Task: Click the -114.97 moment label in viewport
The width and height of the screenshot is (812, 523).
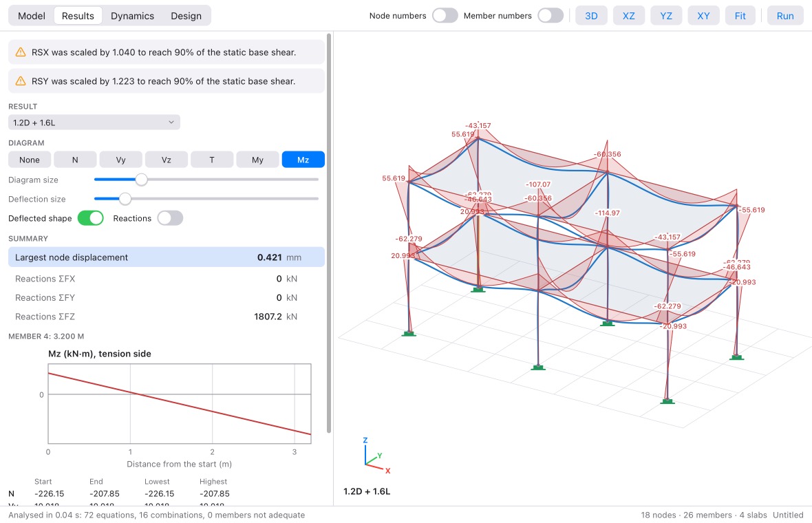Action: (x=607, y=213)
